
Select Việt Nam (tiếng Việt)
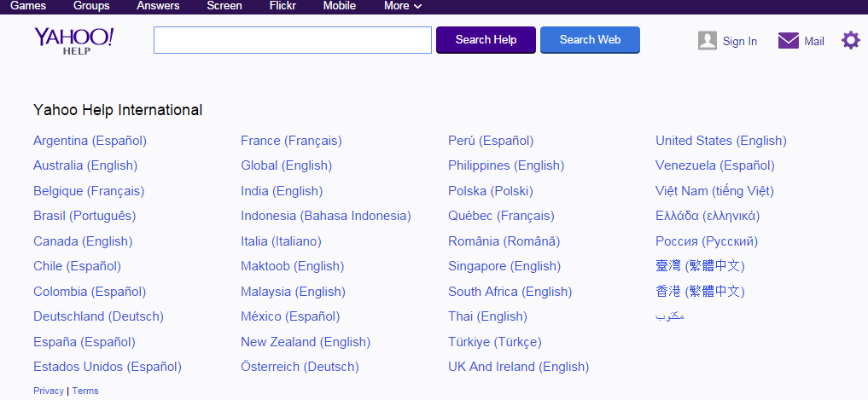[x=714, y=191]
